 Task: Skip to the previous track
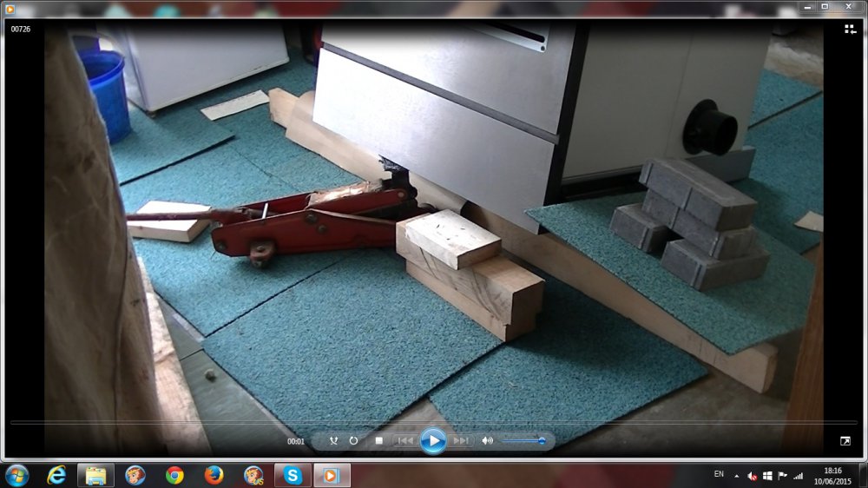click(x=404, y=441)
